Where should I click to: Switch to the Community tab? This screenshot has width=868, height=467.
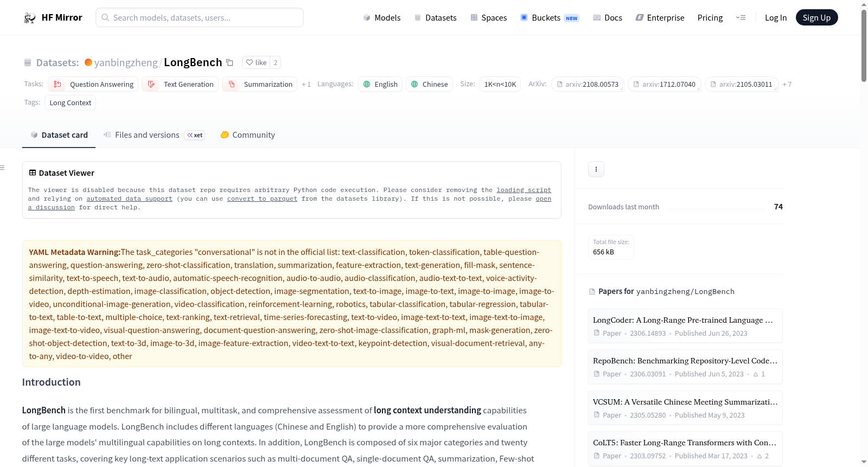[x=247, y=135]
